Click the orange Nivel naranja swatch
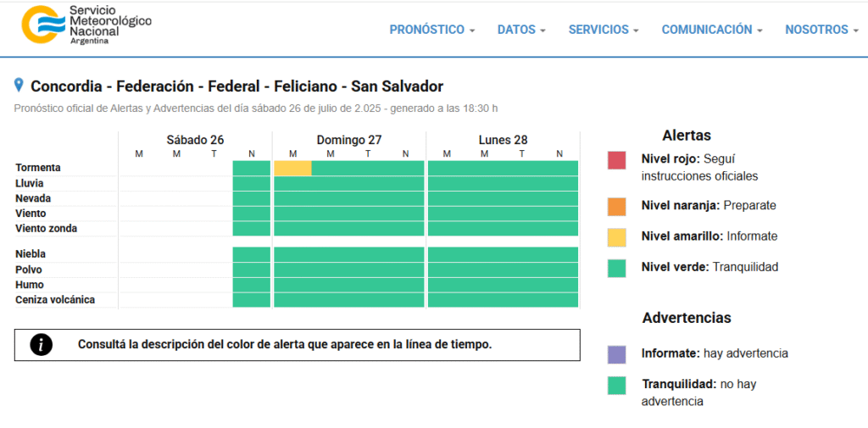 pos(616,206)
